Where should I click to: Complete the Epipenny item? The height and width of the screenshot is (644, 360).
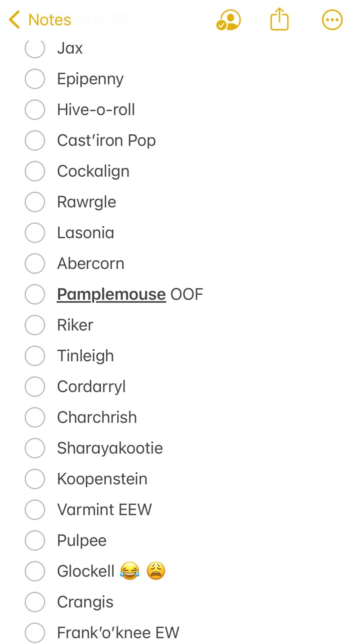tap(35, 79)
